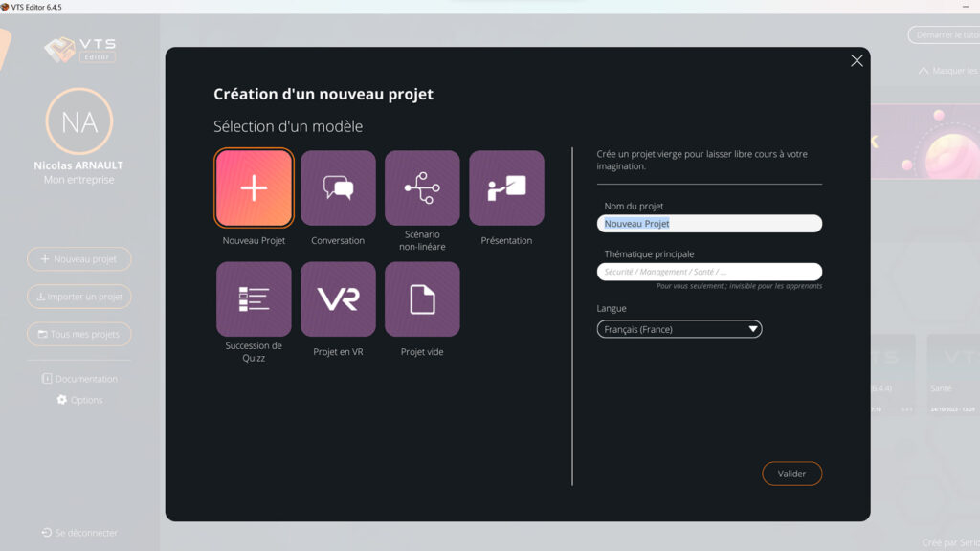Click the highlighted Nouveau Projet plus icon
Screen dimensions: 980x551
[x=254, y=187]
